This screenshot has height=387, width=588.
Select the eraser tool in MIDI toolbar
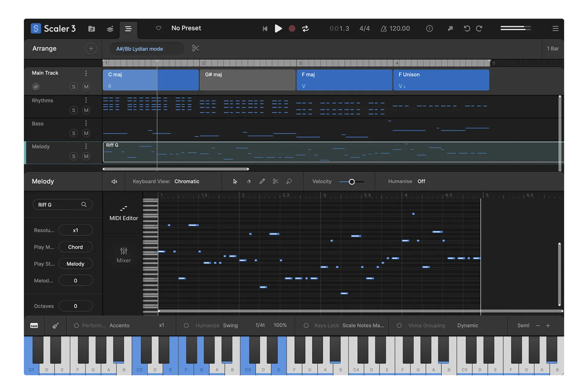tap(249, 181)
